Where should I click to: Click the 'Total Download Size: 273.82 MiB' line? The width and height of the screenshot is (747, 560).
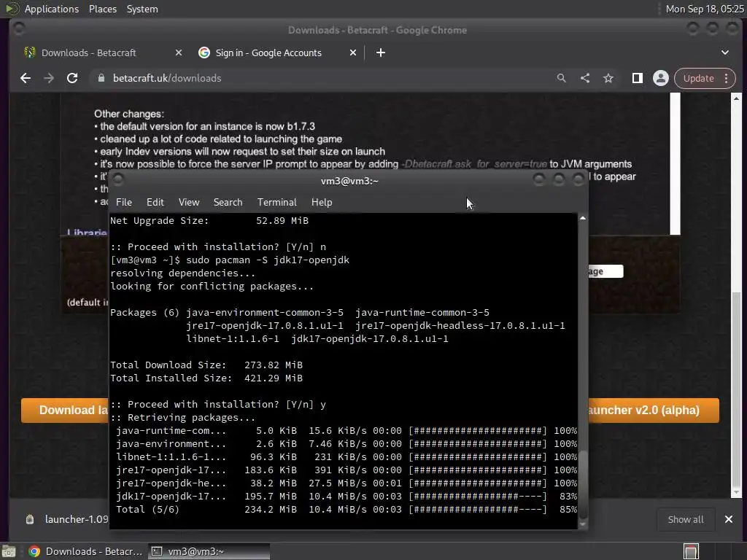(x=206, y=365)
